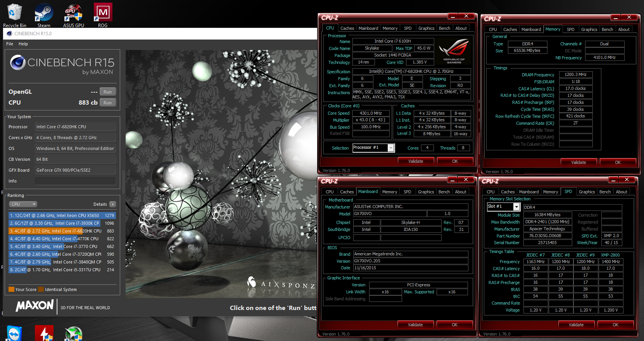The image size is (644, 341).
Task: Select the i7-3770 ranking row
Action: coord(62,246)
